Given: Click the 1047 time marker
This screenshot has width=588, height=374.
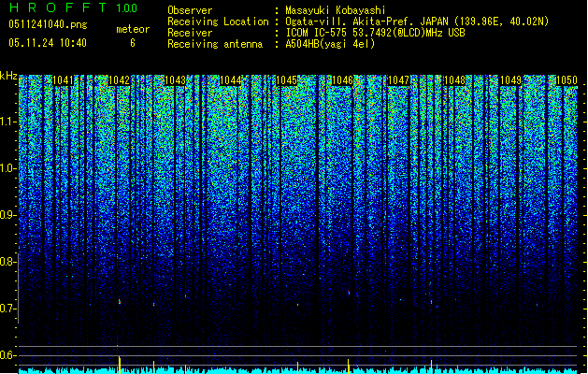Looking at the screenshot, I should 398,80.
